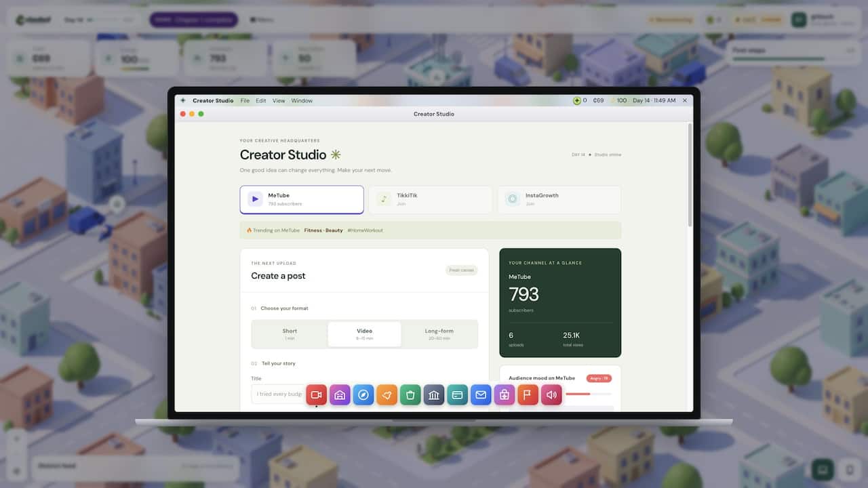Click the 6 uploads value

point(511,335)
